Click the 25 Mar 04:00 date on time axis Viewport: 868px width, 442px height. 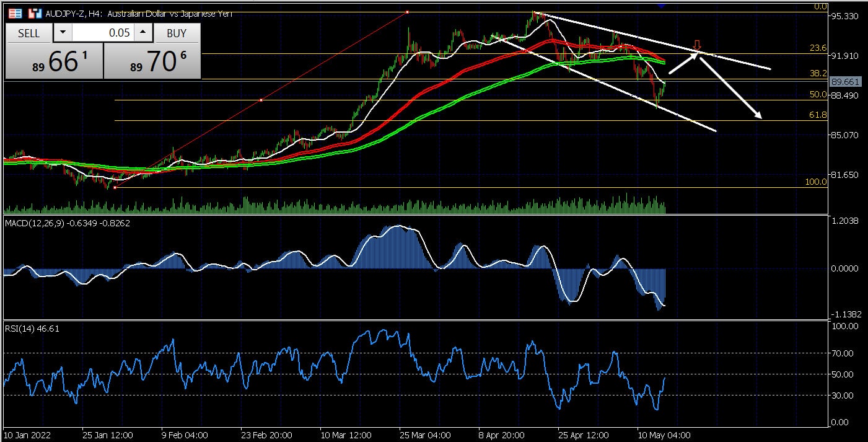pos(424,435)
